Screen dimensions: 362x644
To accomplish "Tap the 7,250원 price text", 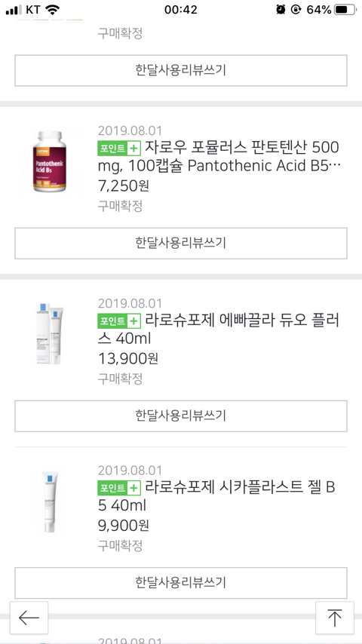I will coord(124,186).
